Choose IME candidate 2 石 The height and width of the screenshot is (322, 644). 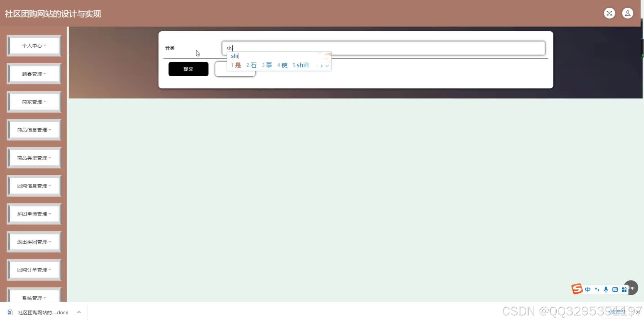(x=251, y=65)
